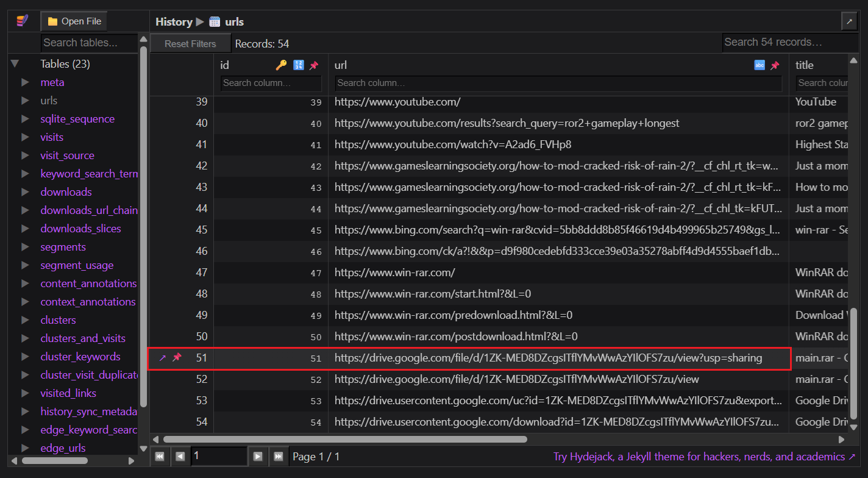Open the cluster_keywords table
The image size is (868, 478).
tap(80, 357)
